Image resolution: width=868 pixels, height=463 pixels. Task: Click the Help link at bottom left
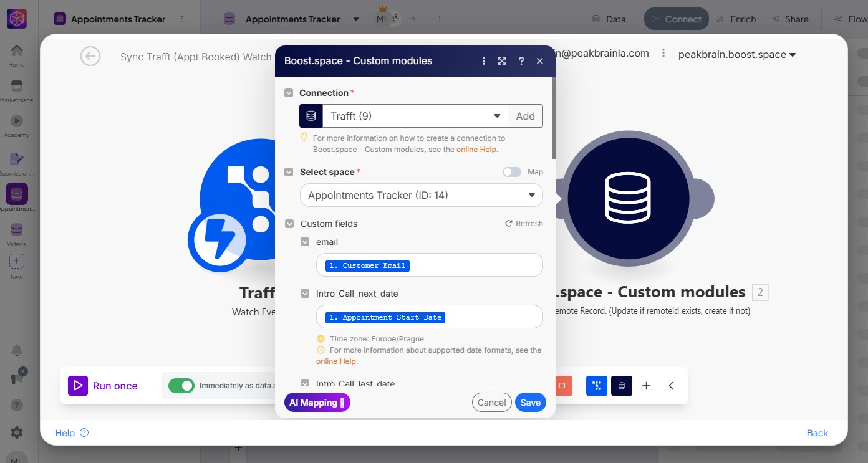[x=72, y=433]
